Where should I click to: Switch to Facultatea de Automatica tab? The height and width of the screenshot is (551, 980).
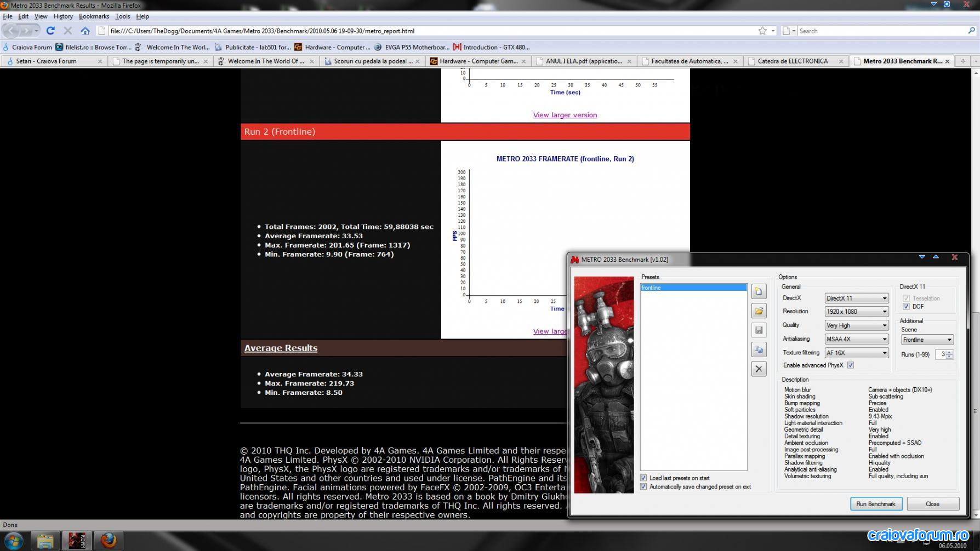pyautogui.click(x=690, y=61)
